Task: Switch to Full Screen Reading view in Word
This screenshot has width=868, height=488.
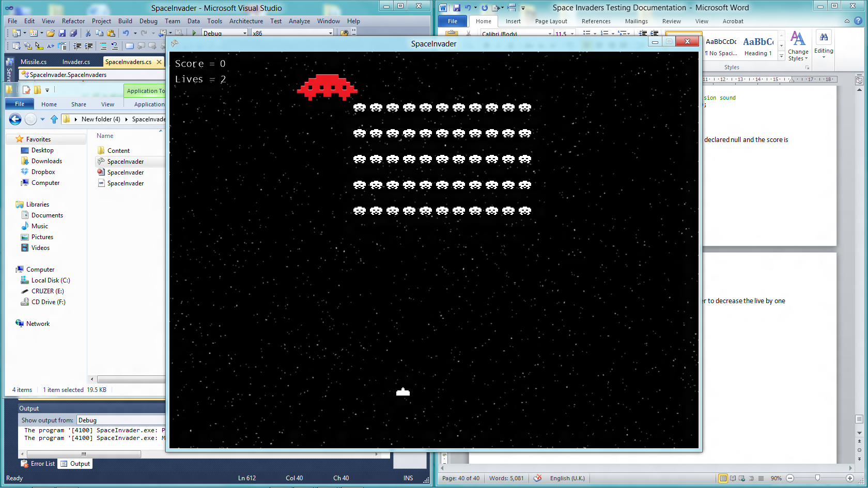Action: pos(733,478)
